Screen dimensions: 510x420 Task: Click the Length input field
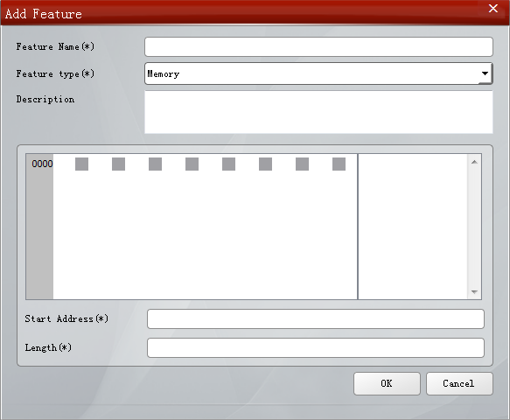point(316,347)
